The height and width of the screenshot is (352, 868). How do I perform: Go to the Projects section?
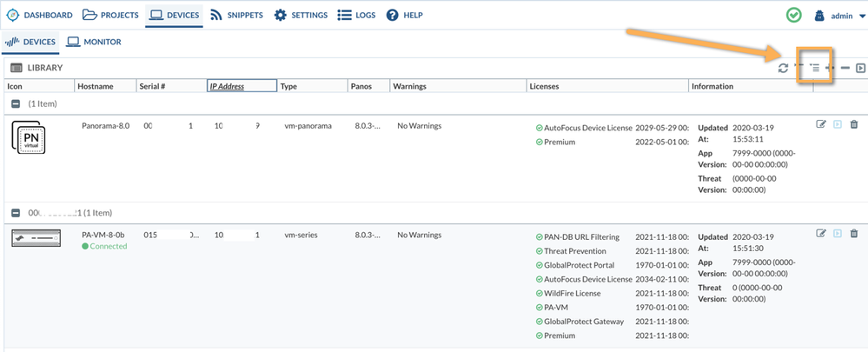[110, 16]
